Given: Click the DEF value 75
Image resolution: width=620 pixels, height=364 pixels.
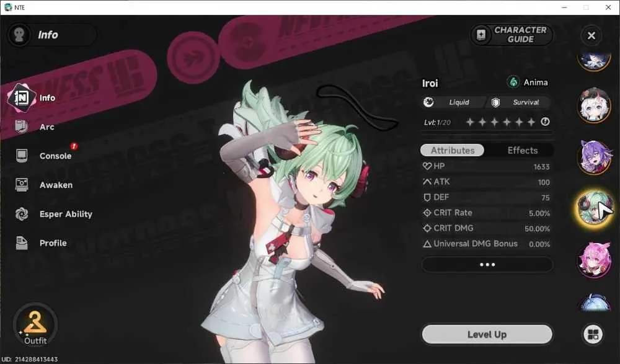Looking at the screenshot, I should [546, 198].
